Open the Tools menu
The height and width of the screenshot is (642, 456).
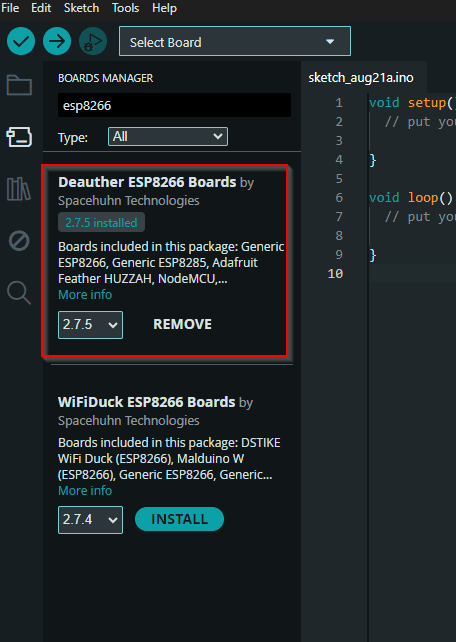click(x=126, y=8)
